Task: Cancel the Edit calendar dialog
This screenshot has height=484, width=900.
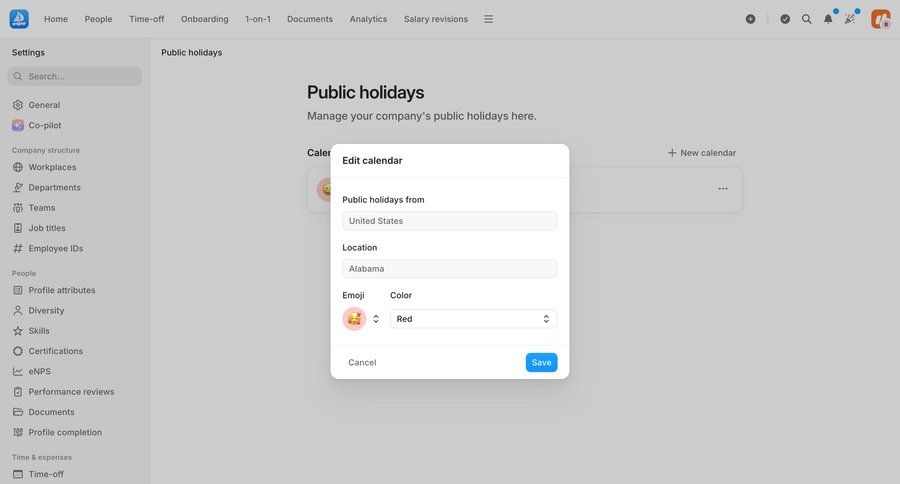Action: point(362,362)
